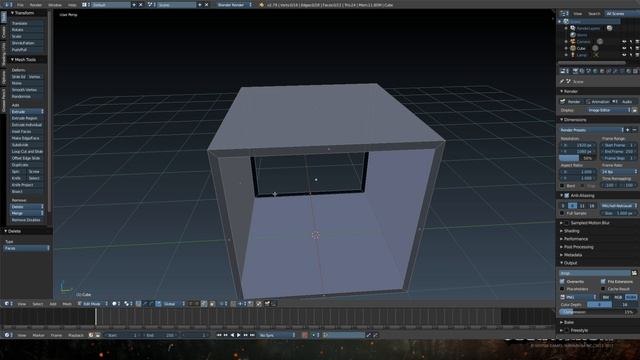
Task: Select Camera object icon in outliner
Action: pyautogui.click(x=573, y=42)
